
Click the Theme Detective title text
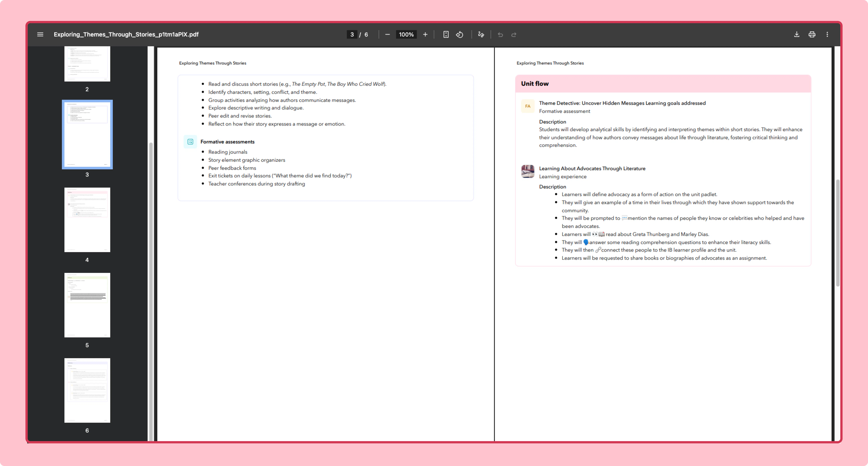(x=622, y=103)
